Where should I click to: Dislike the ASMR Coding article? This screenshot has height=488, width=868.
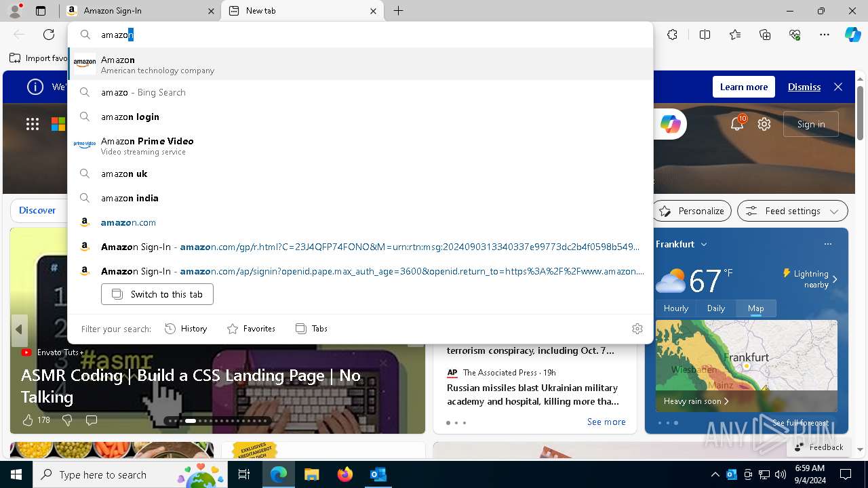click(x=67, y=420)
